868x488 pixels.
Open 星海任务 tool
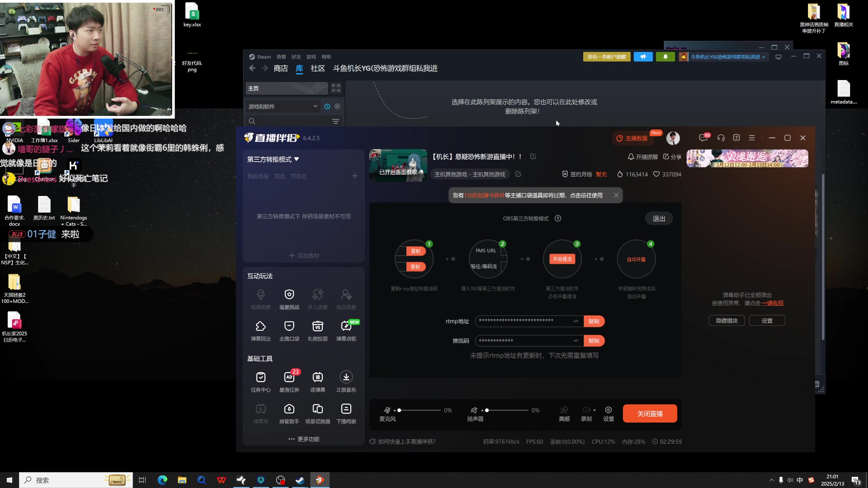289,382
